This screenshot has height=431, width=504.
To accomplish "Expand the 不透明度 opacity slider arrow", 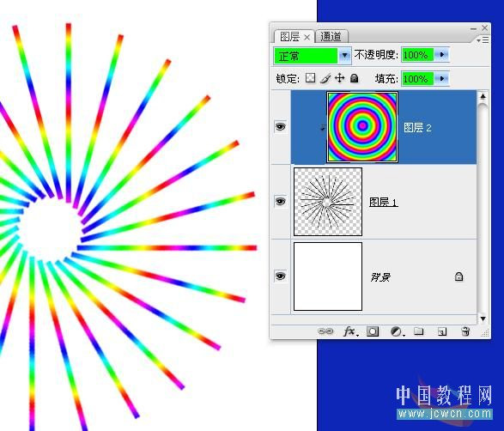I will click(x=442, y=55).
